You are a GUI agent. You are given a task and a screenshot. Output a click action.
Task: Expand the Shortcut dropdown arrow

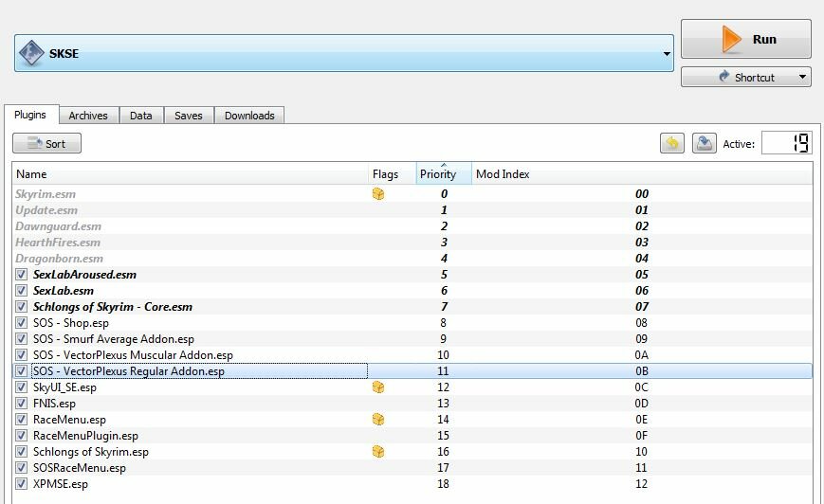tap(802, 77)
